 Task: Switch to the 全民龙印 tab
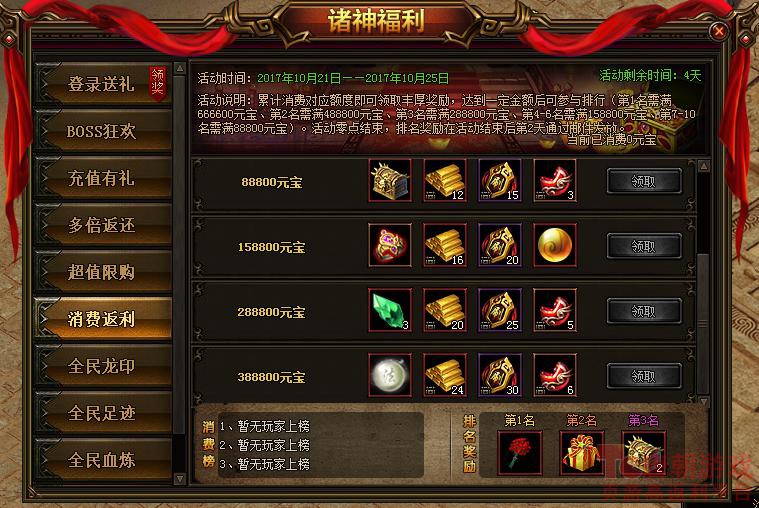pyautogui.click(x=103, y=366)
